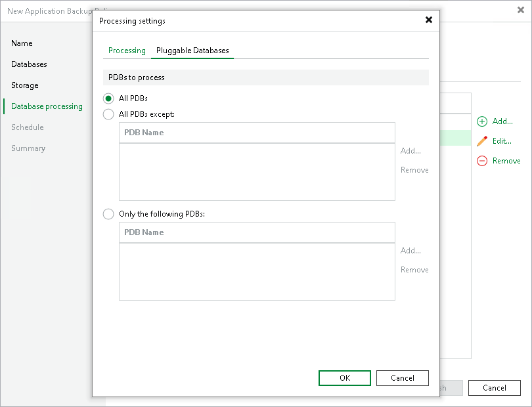Go to the Name wizard step
This screenshot has width=532, height=407.
(x=22, y=43)
